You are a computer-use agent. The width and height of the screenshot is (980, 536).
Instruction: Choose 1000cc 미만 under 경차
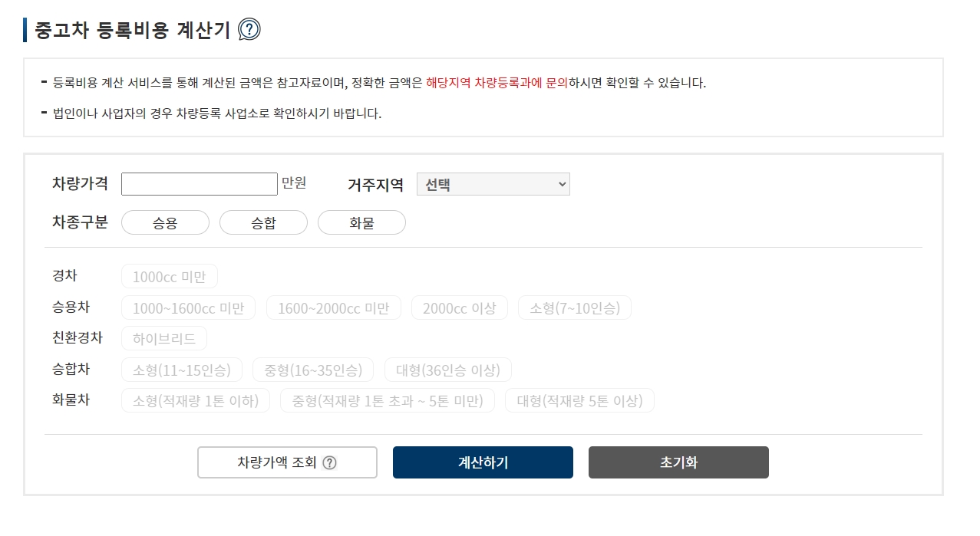coord(170,276)
